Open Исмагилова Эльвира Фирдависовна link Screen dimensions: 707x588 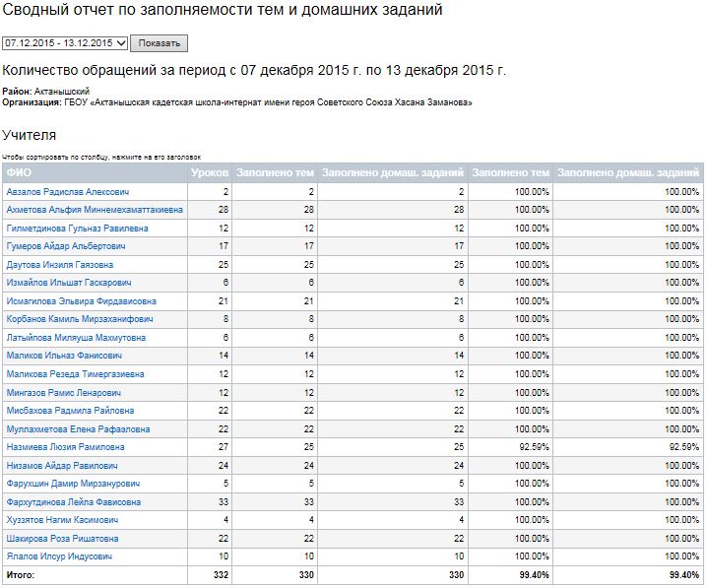point(81,301)
